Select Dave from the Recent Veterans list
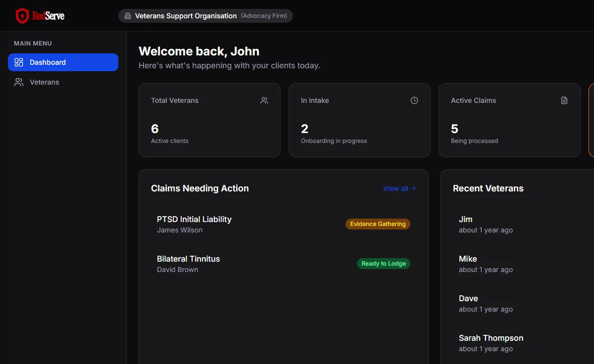This screenshot has width=594, height=364. [x=468, y=299]
